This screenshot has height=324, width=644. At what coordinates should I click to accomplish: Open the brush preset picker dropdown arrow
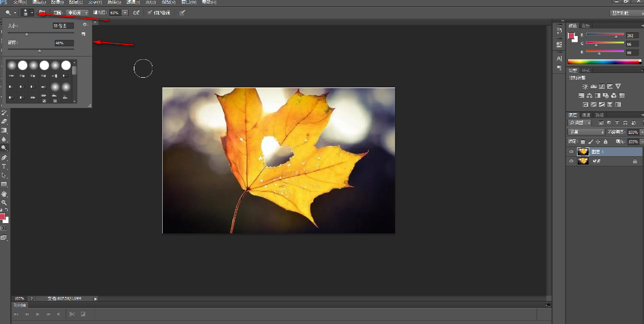pos(32,12)
